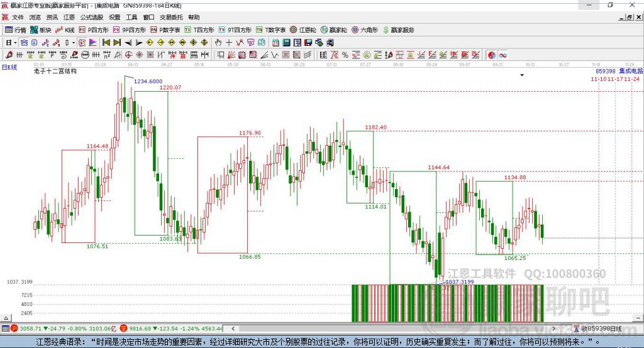The height and width of the screenshot is (348, 644).
Task: Click the 日K线 label
Action: [x=9, y=67]
